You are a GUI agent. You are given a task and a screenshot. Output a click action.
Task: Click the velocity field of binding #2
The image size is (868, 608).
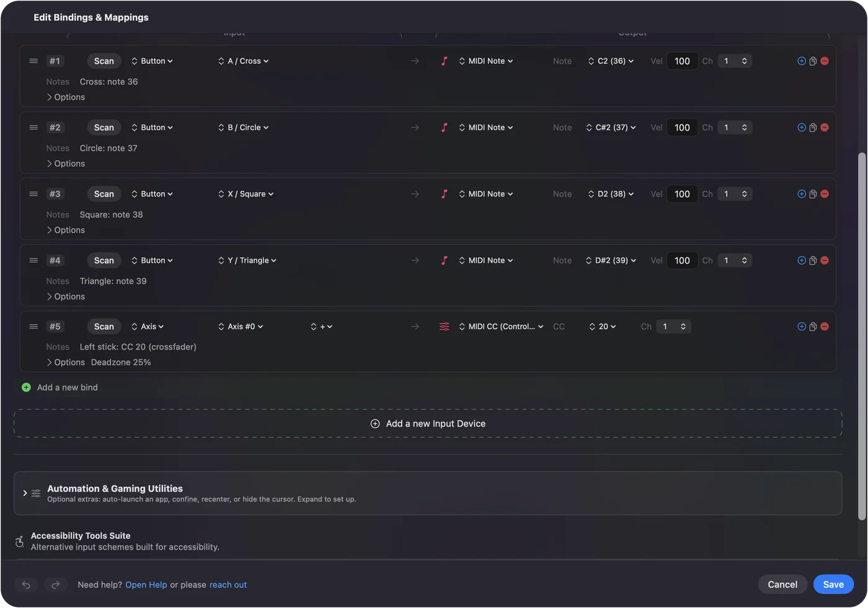[682, 128]
